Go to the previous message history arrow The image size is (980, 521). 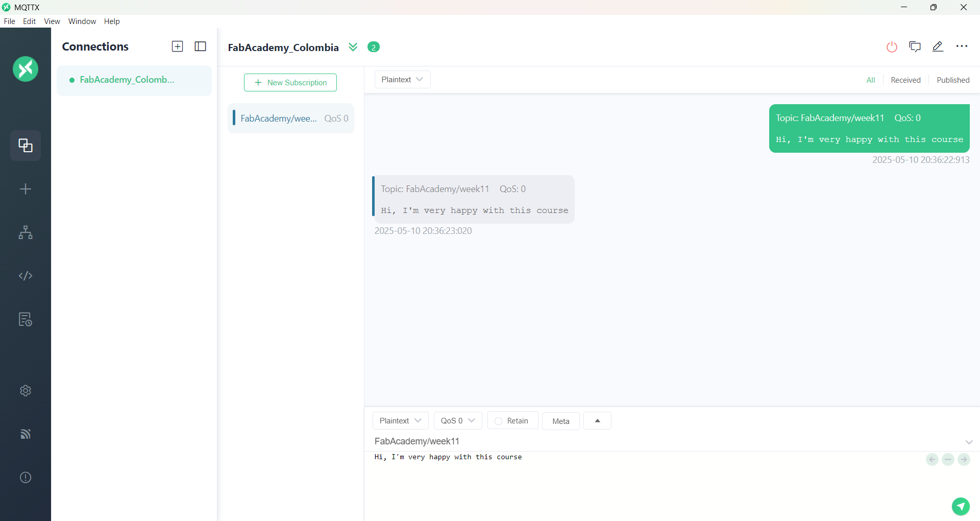pyautogui.click(x=932, y=460)
